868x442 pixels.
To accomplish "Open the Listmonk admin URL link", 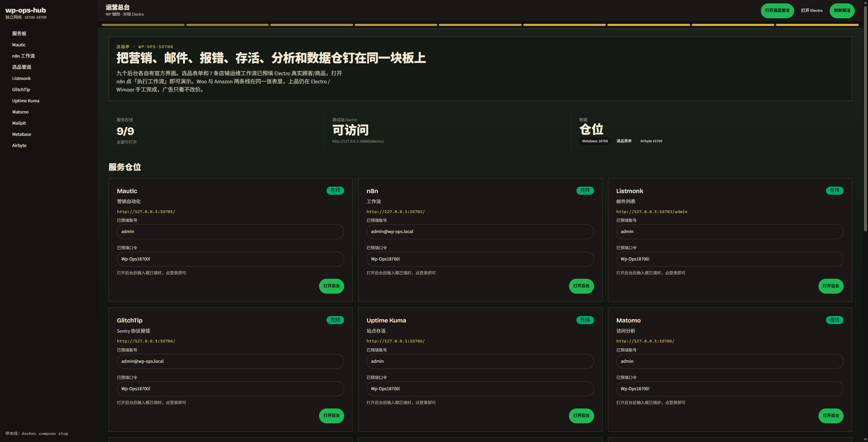I will point(652,212).
